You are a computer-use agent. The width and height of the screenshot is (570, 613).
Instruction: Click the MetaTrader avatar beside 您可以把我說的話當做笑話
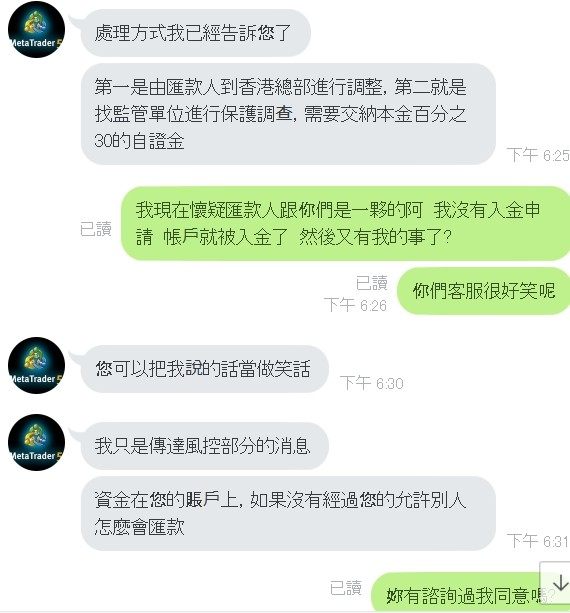pyautogui.click(x=36, y=365)
